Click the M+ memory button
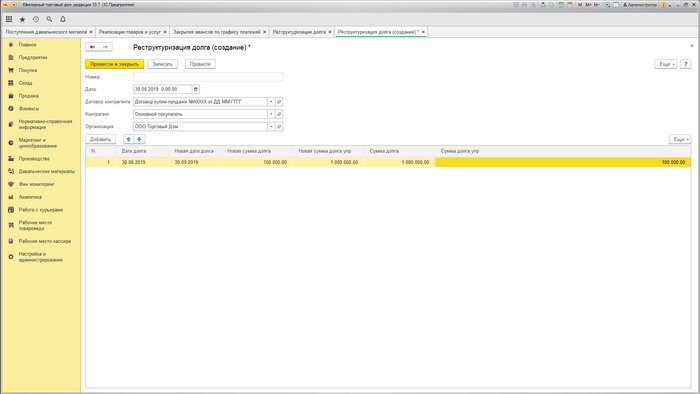 (x=588, y=5)
